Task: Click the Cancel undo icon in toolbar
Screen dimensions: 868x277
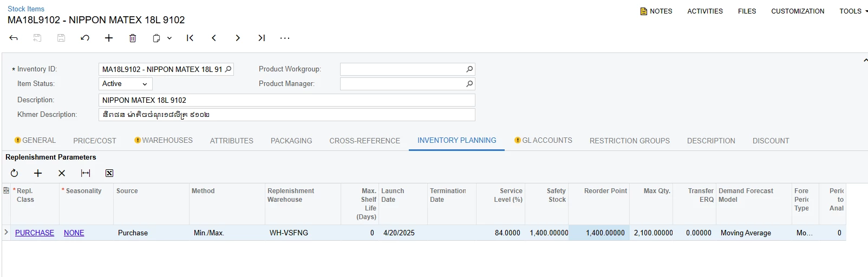Action: [85, 38]
